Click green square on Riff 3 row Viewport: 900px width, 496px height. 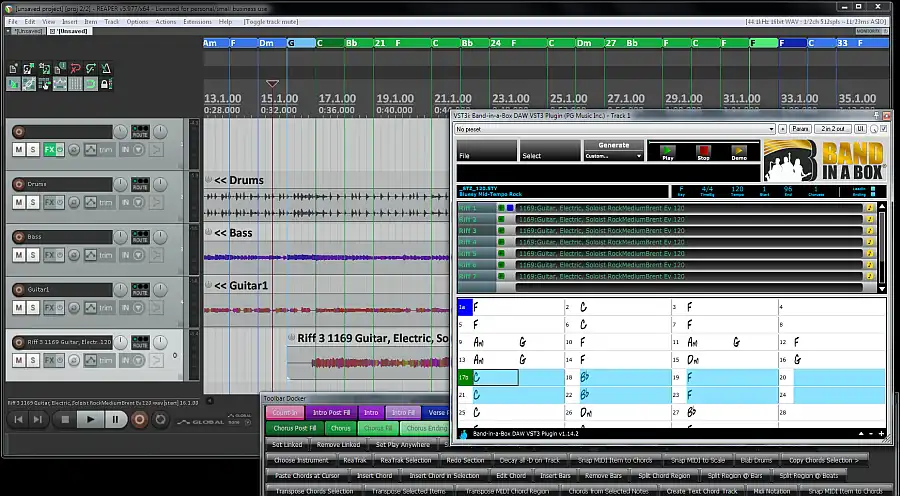(501, 231)
